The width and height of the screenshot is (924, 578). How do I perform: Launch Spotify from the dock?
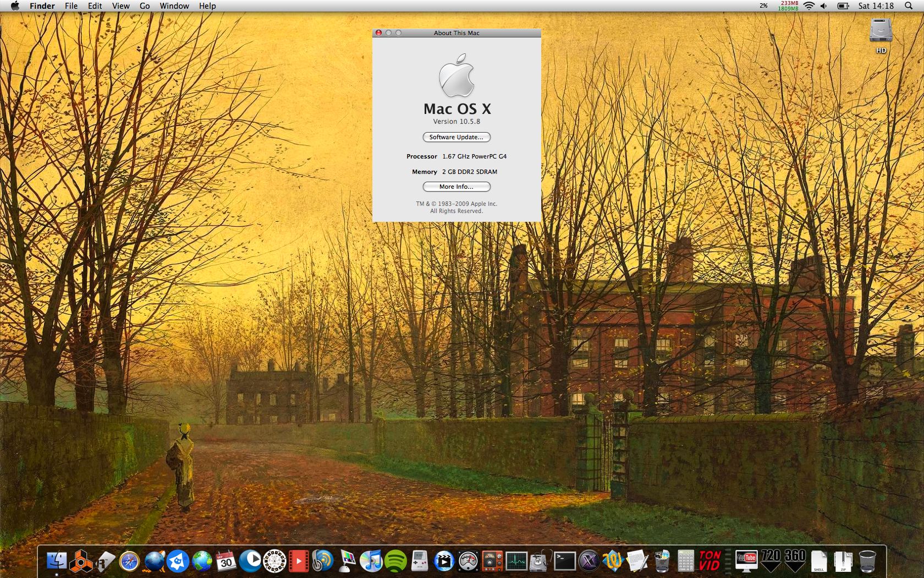[x=395, y=561]
